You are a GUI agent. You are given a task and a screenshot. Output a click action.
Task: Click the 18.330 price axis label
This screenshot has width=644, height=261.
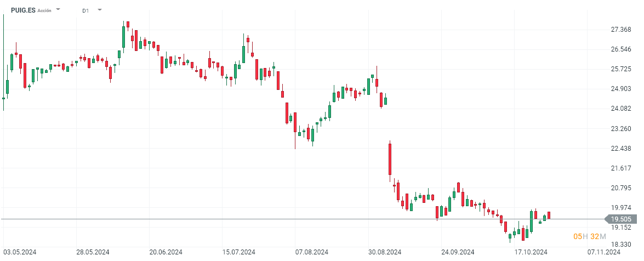621,245
